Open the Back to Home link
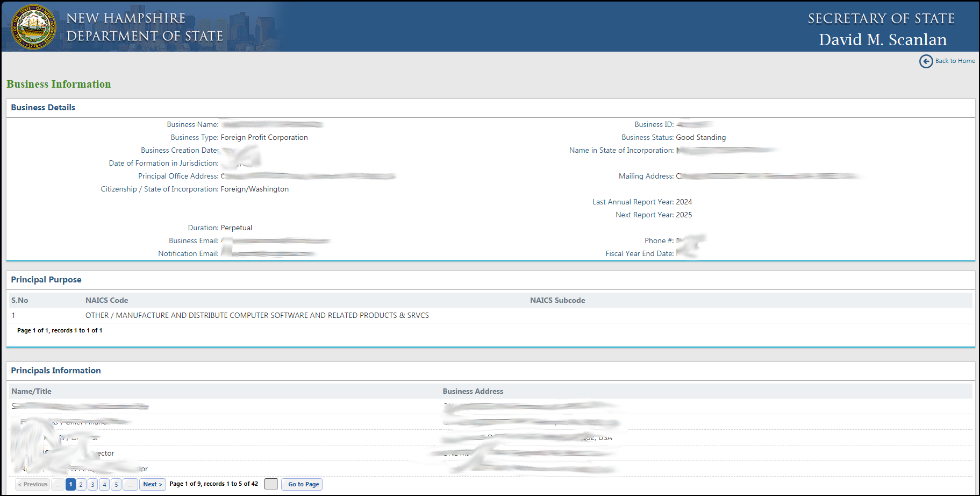980x496 pixels. [955, 61]
